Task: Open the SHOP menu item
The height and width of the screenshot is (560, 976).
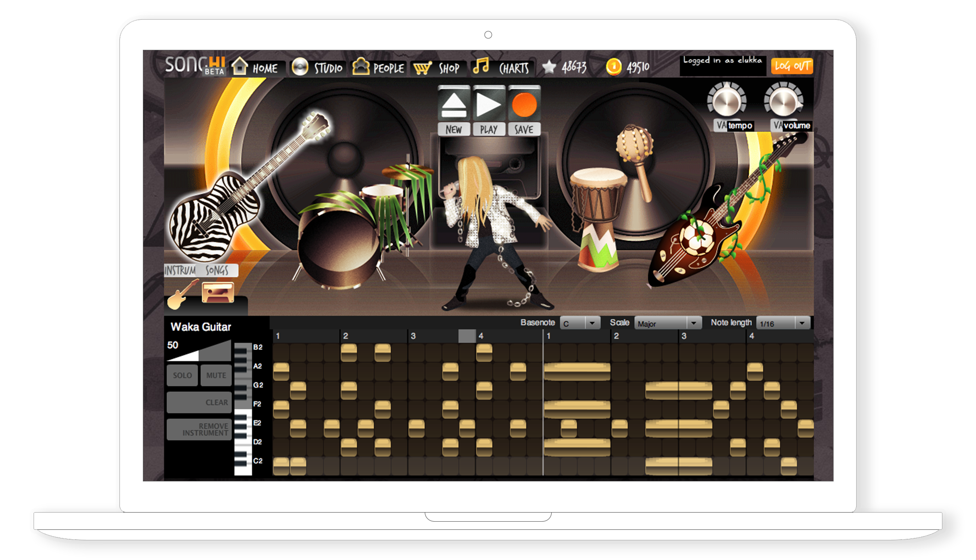Action: (x=449, y=69)
